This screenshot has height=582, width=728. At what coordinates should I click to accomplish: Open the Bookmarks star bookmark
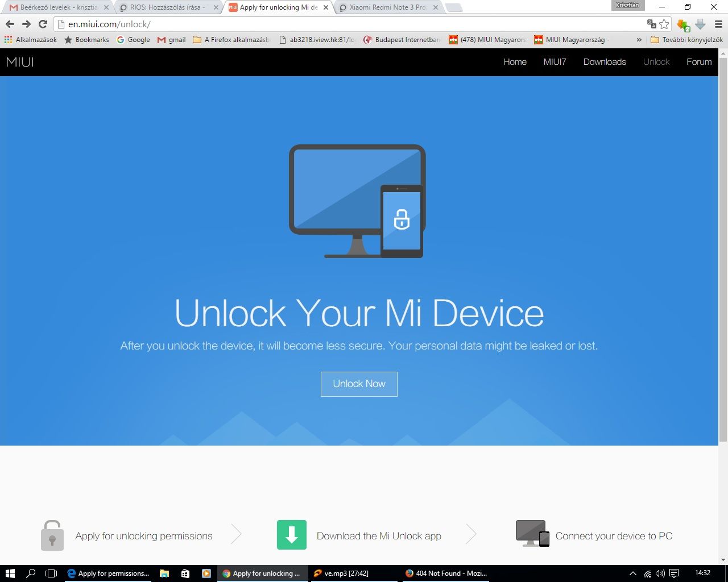pyautogui.click(x=86, y=40)
